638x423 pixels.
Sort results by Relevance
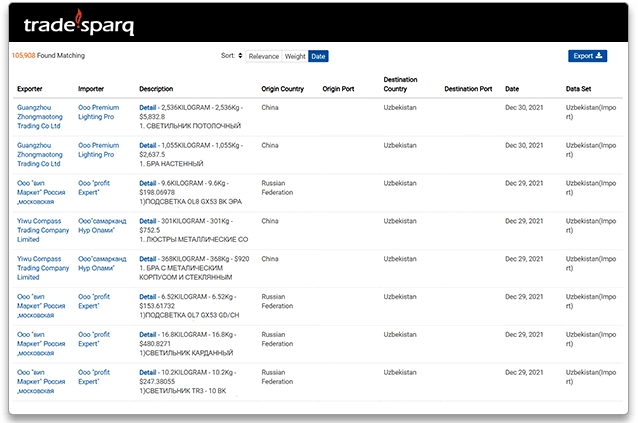pos(264,56)
